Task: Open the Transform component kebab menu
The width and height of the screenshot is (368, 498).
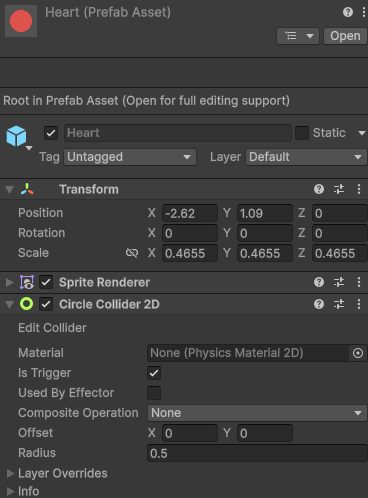Action: pos(359,189)
